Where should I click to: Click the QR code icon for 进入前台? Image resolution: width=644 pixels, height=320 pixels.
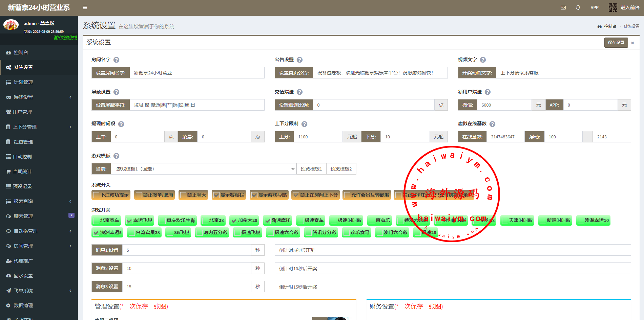(613, 7)
